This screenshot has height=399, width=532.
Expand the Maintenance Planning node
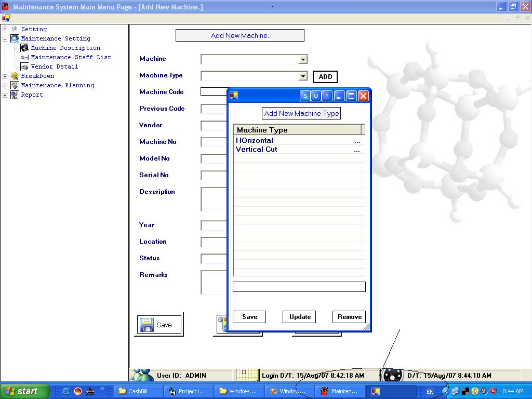point(5,86)
